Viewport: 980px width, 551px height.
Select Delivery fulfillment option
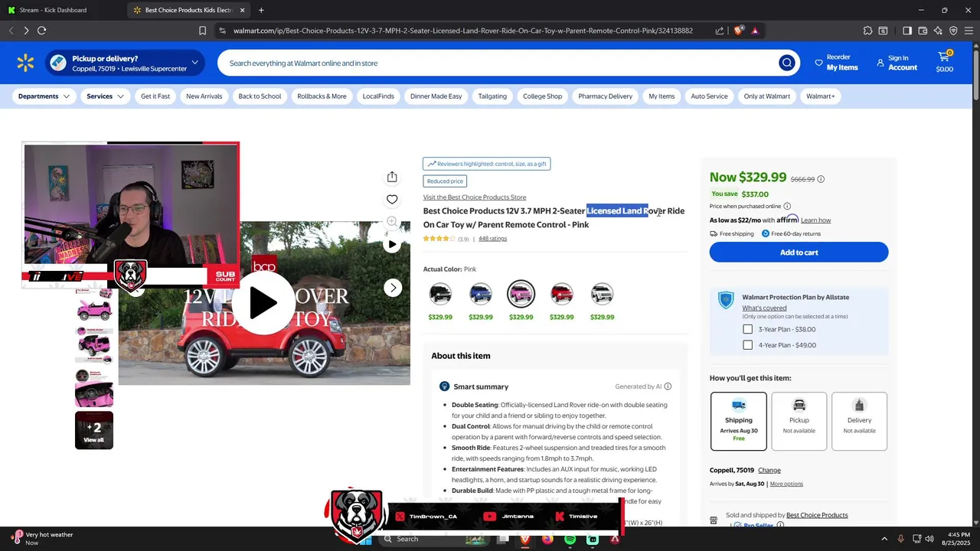(859, 421)
